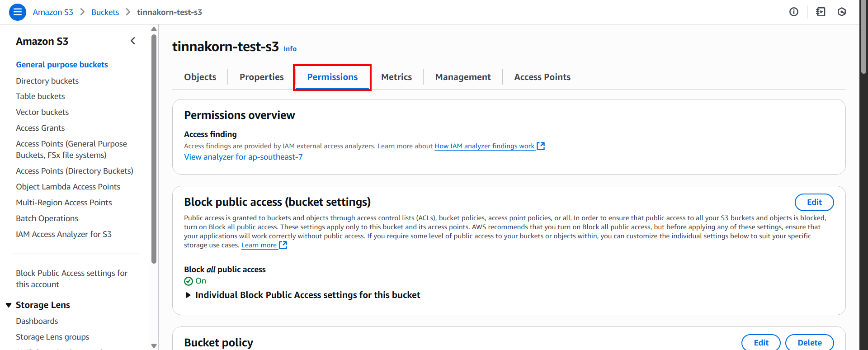Click the hexagon settings icon top right
Image resolution: width=868 pixels, height=350 pixels.
point(842,12)
